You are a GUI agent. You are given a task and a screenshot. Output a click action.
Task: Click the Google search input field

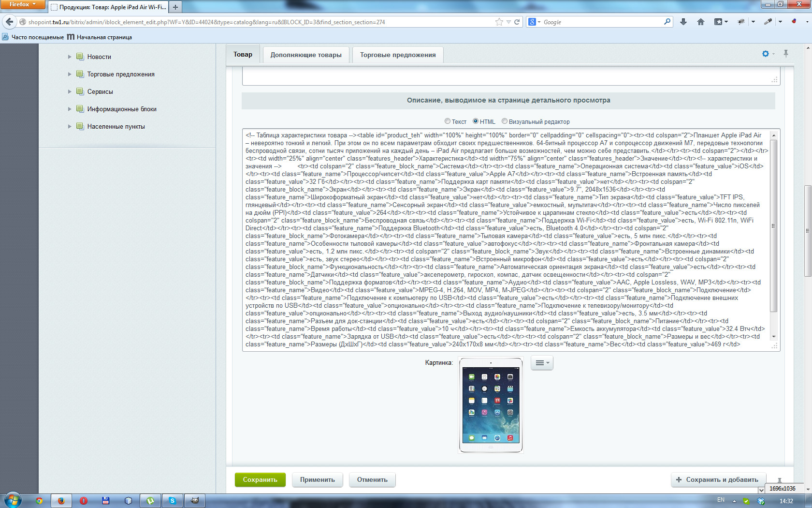(x=602, y=22)
